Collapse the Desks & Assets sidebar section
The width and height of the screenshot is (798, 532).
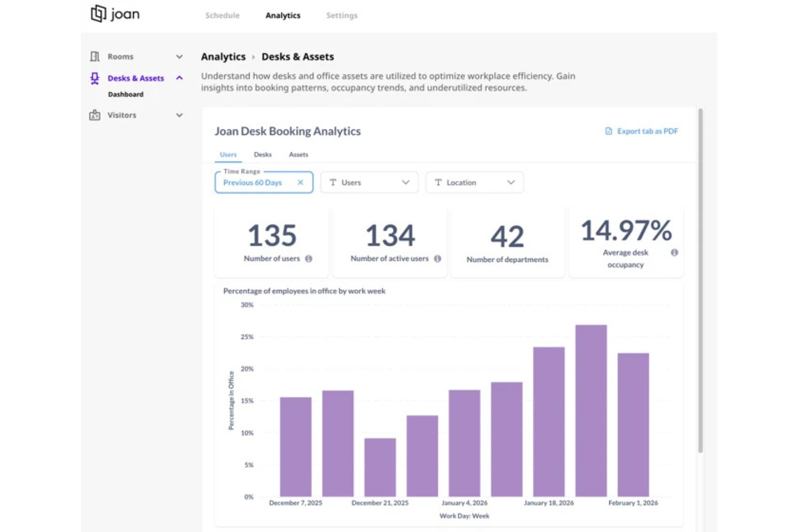[x=180, y=78]
